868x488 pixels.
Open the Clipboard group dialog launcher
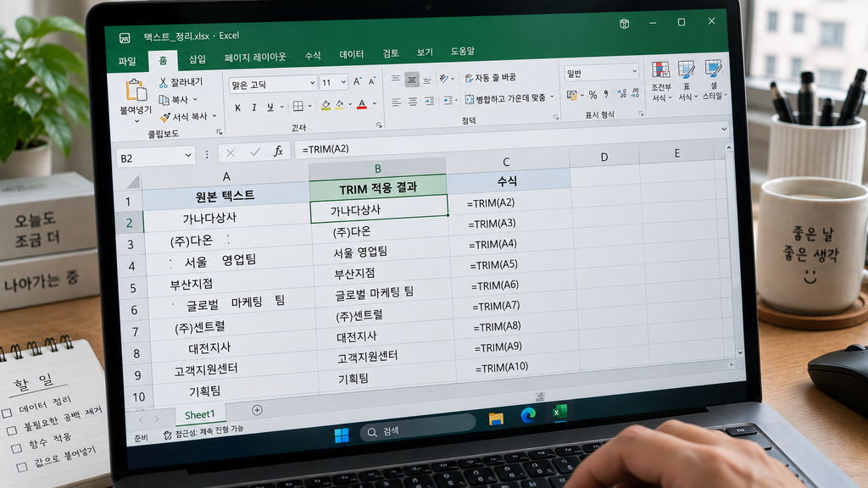point(220,131)
